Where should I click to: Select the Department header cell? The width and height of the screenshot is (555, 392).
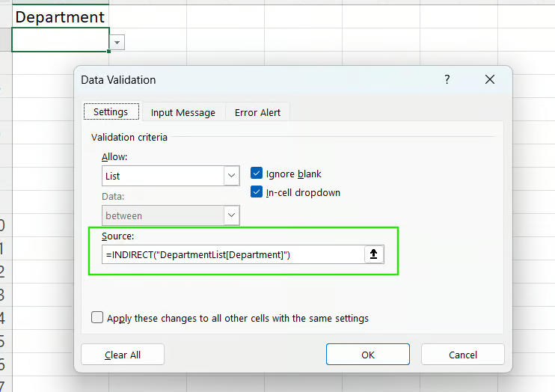pyautogui.click(x=61, y=16)
